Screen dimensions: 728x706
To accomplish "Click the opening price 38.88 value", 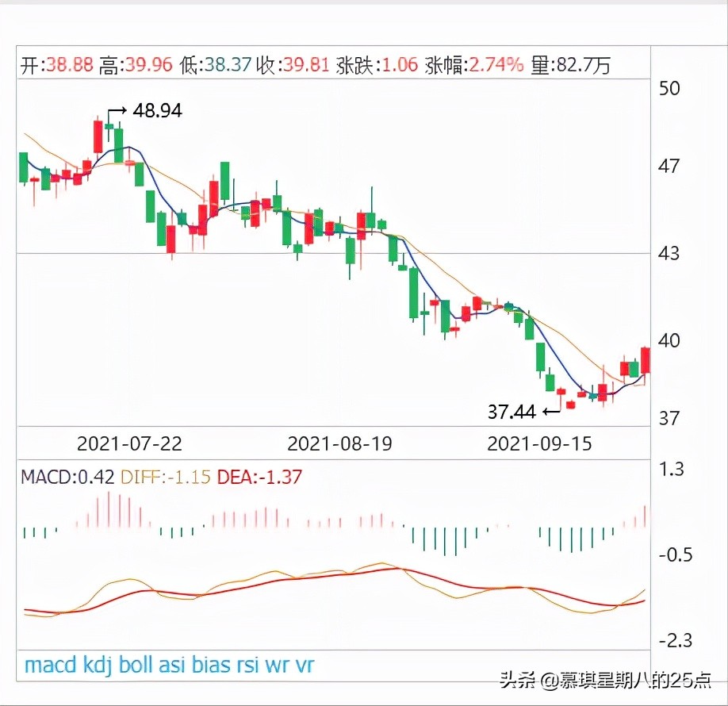I will [70, 64].
